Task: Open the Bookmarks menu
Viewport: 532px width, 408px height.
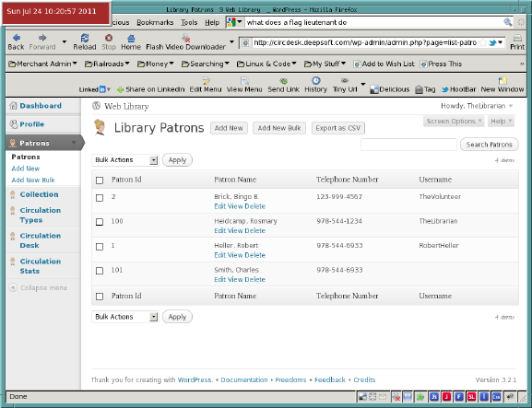Action: [x=155, y=22]
